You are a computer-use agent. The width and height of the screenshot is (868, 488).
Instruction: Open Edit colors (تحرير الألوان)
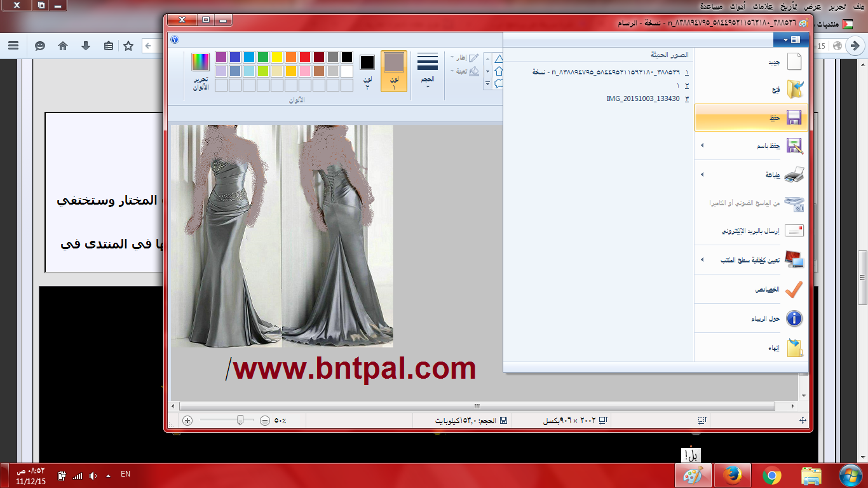click(201, 71)
